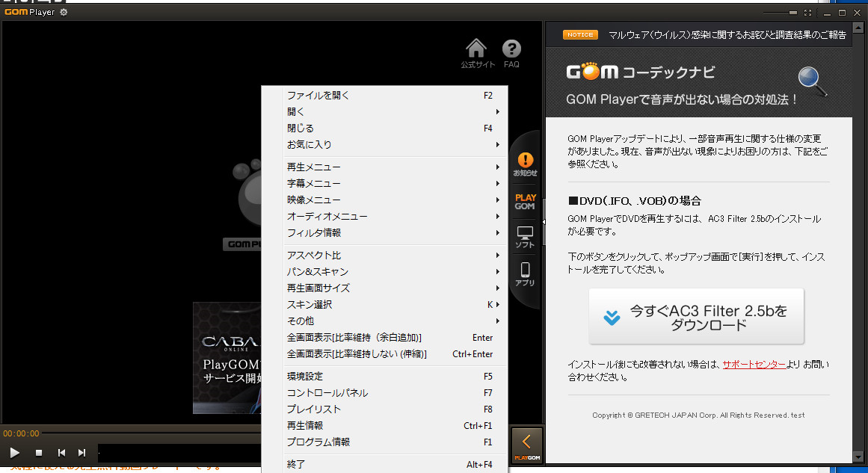
Task: Open the アプリ phone icon
Action: click(x=525, y=273)
